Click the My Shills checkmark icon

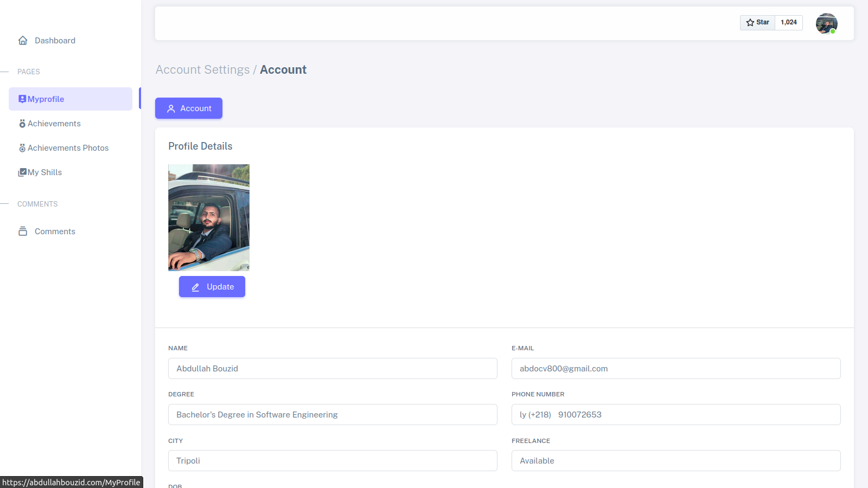[x=22, y=172]
